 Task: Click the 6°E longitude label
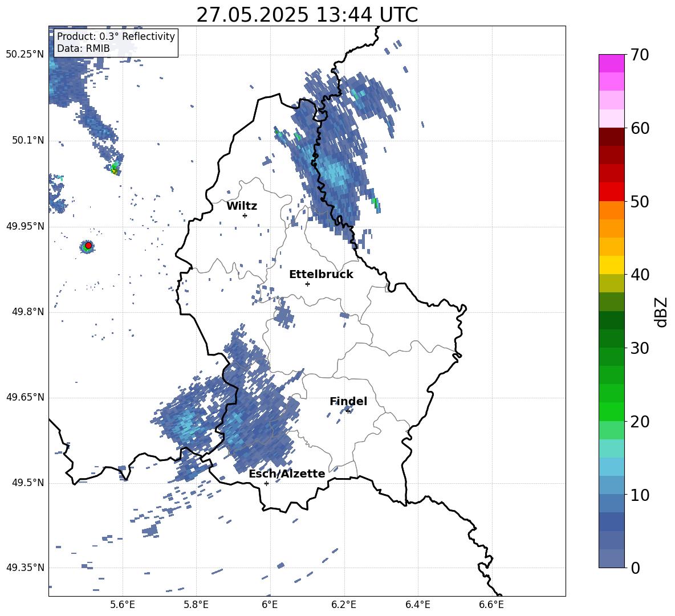point(270,605)
